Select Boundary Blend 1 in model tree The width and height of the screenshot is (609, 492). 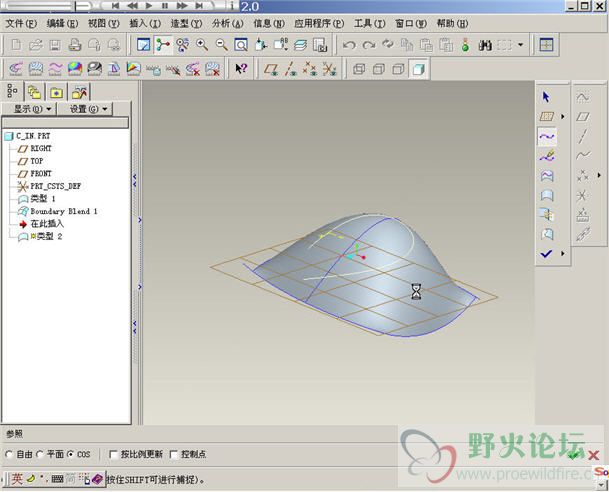pyautogui.click(x=63, y=211)
